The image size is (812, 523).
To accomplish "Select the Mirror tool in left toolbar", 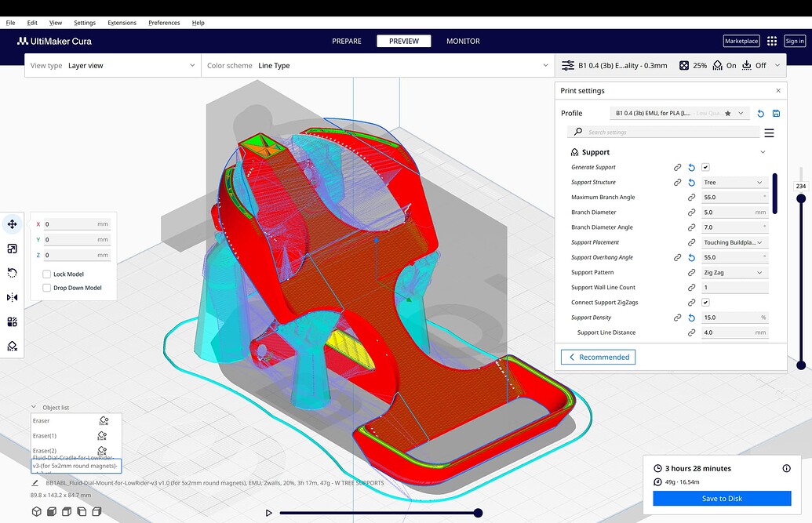I will pyautogui.click(x=13, y=297).
